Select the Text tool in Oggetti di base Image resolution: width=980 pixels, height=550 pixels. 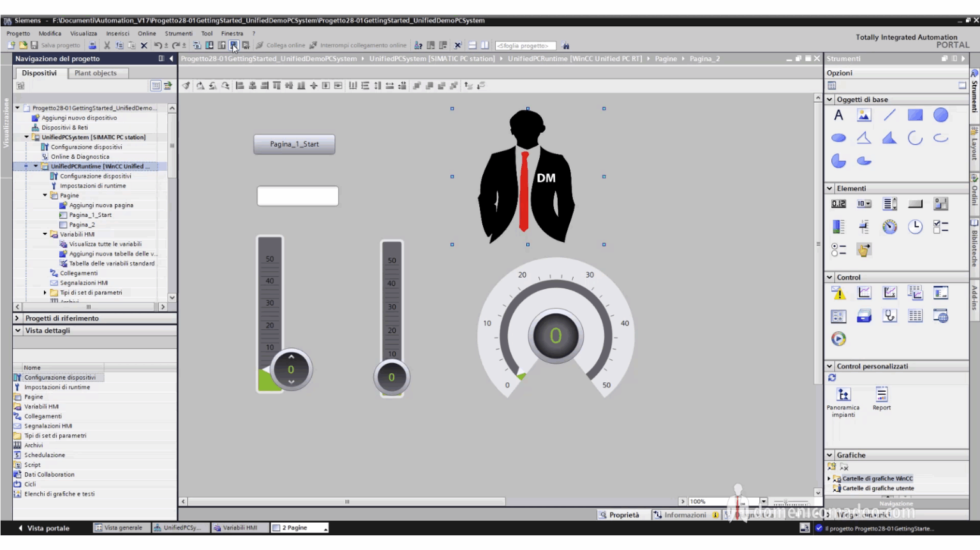pyautogui.click(x=838, y=115)
